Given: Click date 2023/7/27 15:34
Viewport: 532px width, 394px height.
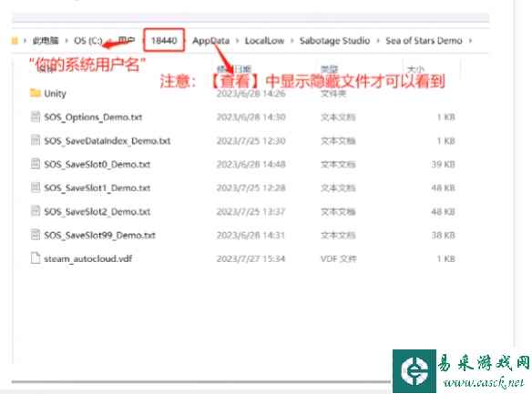Looking at the screenshot, I should (251, 258).
